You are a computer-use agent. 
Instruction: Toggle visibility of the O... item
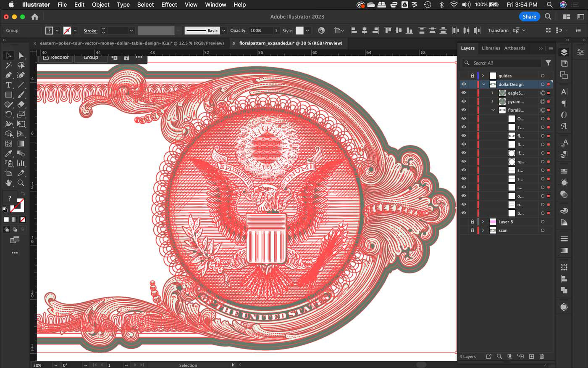(464, 119)
